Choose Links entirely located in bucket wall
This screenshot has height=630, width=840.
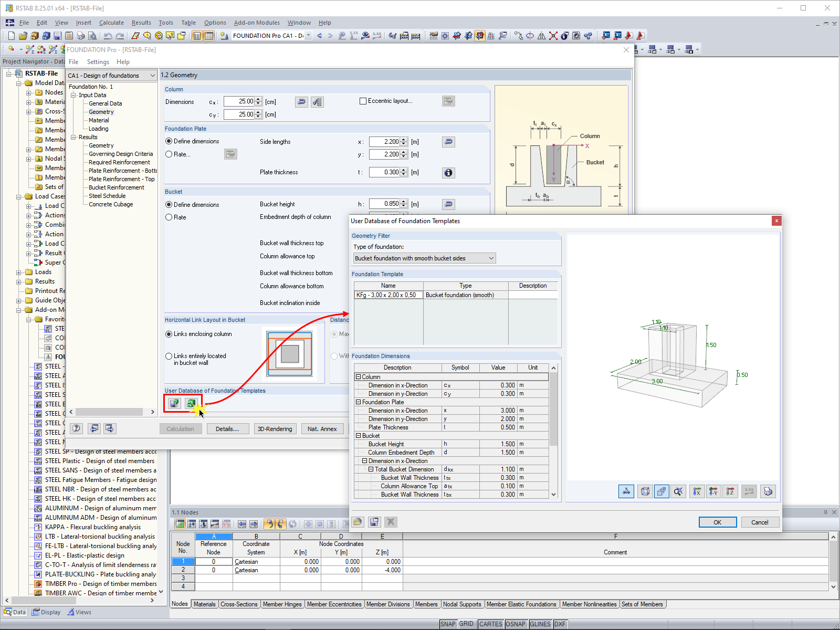point(169,356)
